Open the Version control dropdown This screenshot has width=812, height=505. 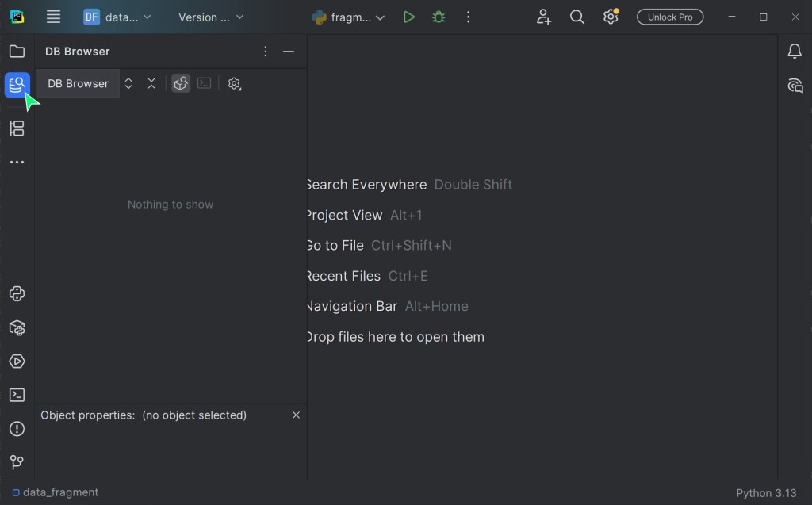[x=211, y=17]
